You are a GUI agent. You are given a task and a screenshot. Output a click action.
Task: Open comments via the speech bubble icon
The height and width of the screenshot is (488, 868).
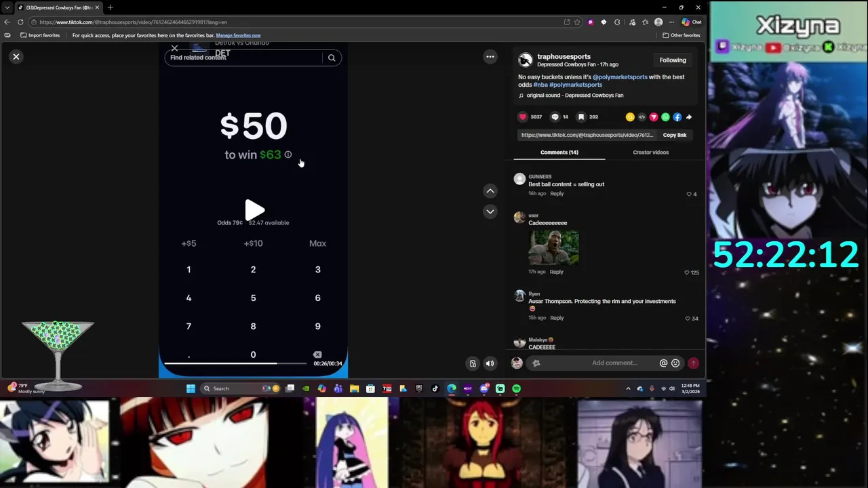[x=555, y=117]
